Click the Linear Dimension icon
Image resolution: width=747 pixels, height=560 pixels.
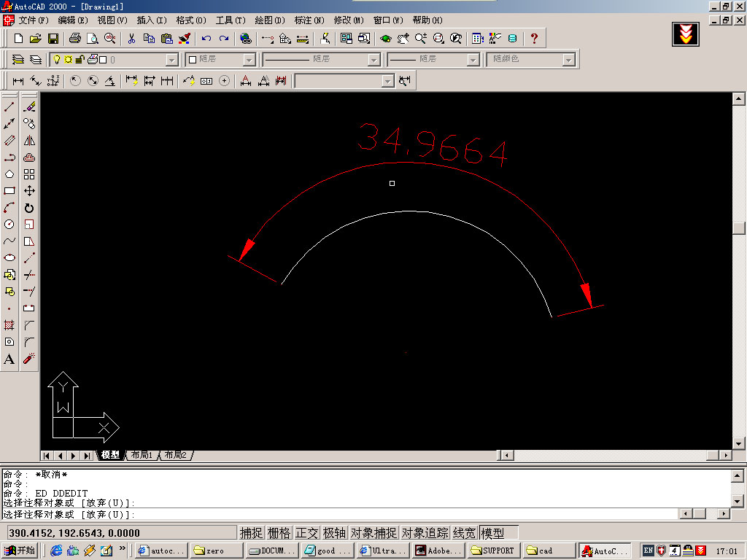pyautogui.click(x=18, y=81)
